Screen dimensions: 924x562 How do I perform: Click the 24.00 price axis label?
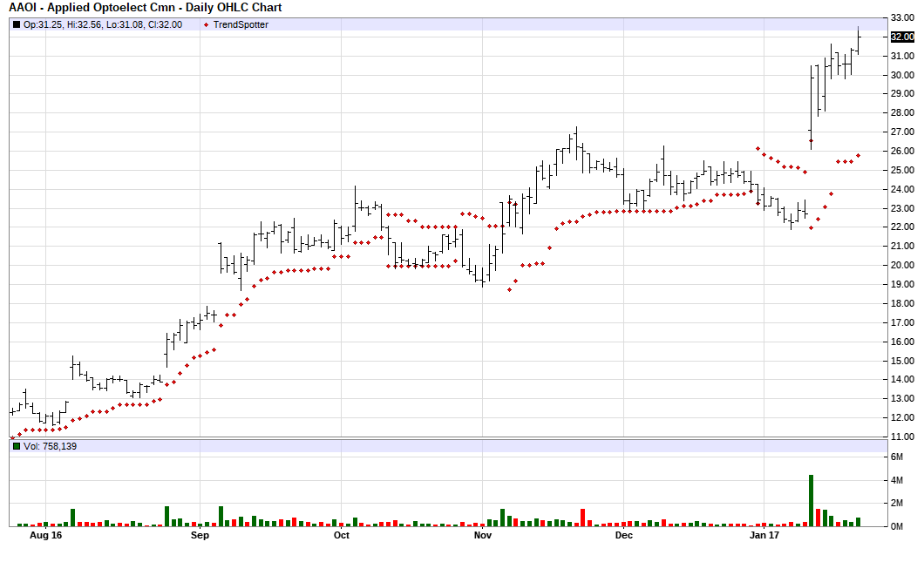pyautogui.click(x=902, y=190)
